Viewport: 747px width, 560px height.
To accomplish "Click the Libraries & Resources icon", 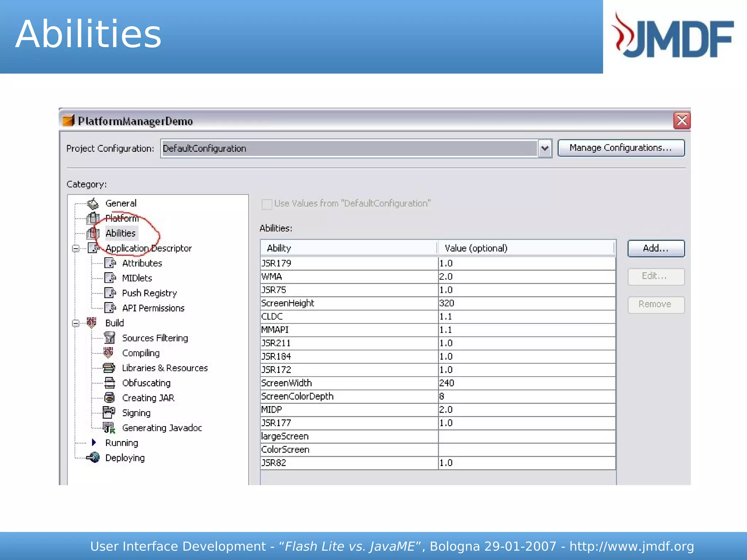I will [109, 368].
